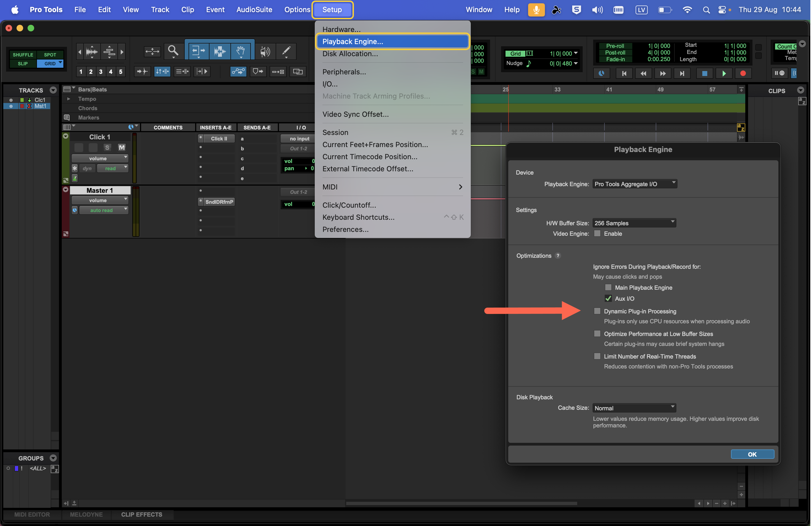Select the Grabber hand tool
Image resolution: width=812 pixels, height=526 pixels.
point(241,51)
